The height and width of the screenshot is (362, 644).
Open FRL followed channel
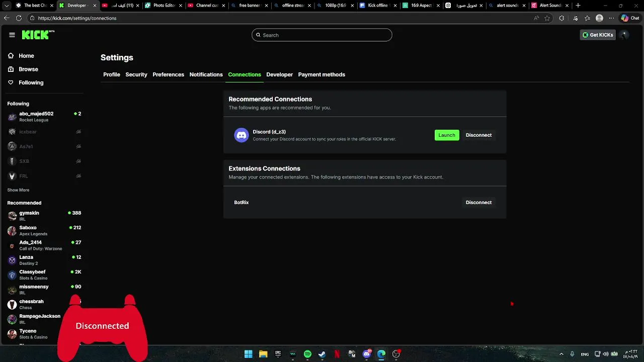pyautogui.click(x=44, y=176)
